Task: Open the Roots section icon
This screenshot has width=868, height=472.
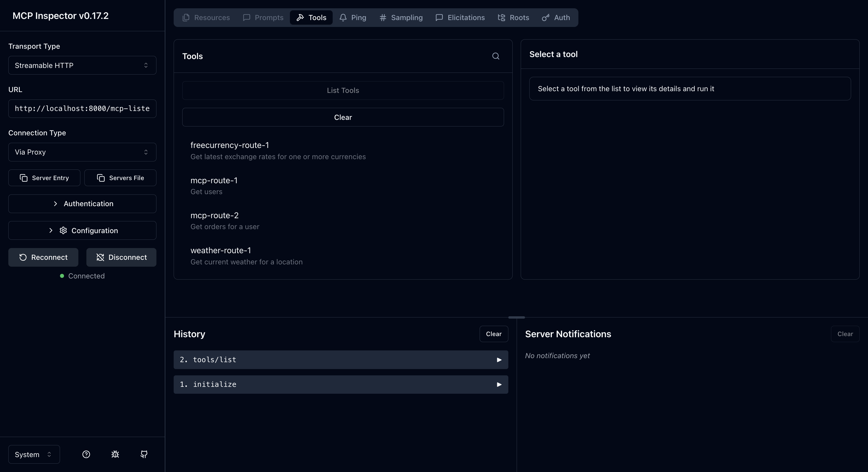Action: click(501, 17)
